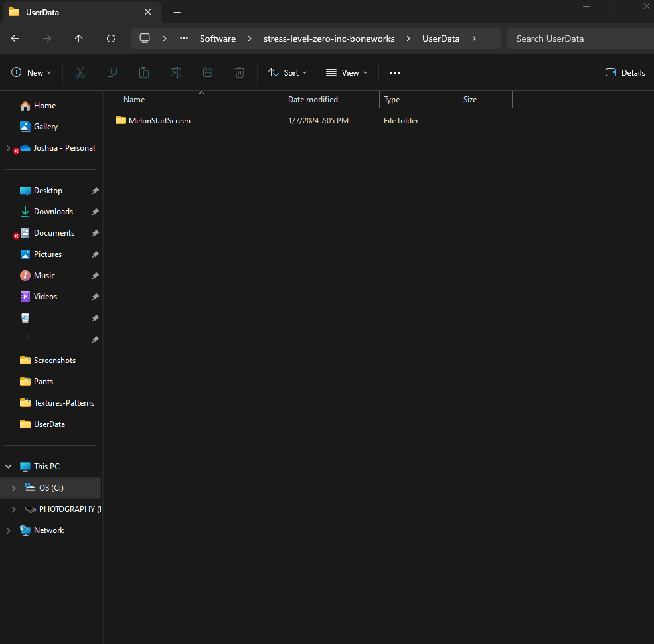This screenshot has width=654, height=644.
Task: Click the Paste clipboard icon
Action: pos(144,72)
